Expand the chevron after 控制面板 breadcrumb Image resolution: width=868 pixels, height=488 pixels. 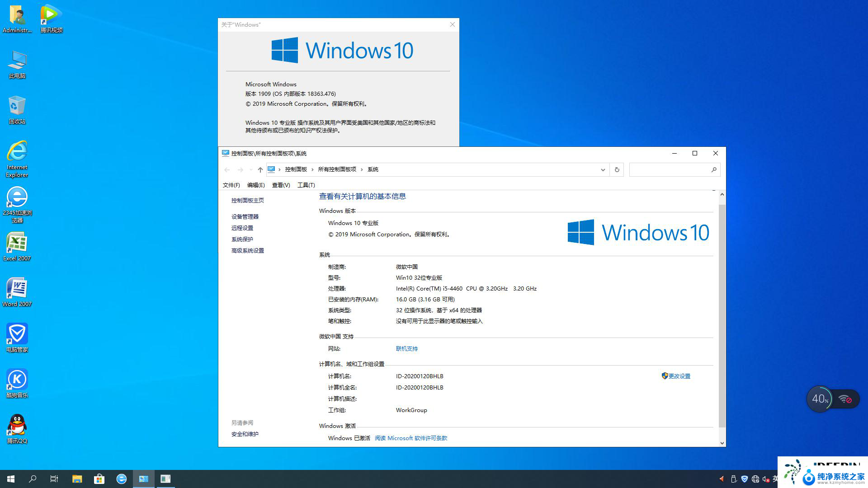[311, 169]
